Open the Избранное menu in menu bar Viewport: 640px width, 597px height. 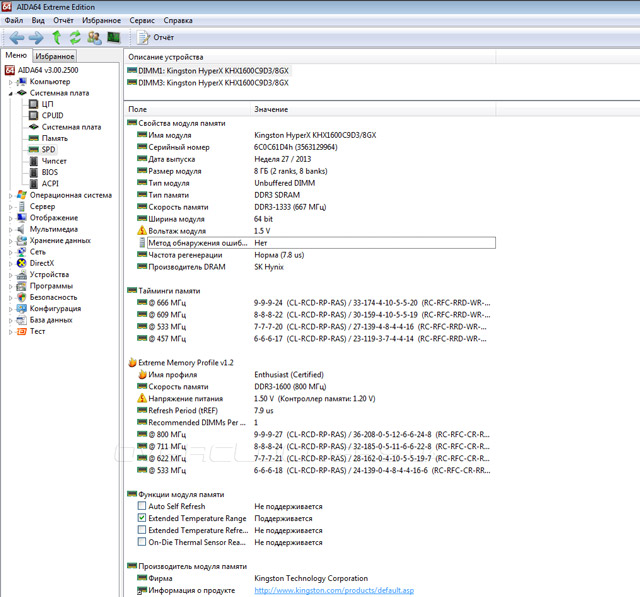pos(101,20)
